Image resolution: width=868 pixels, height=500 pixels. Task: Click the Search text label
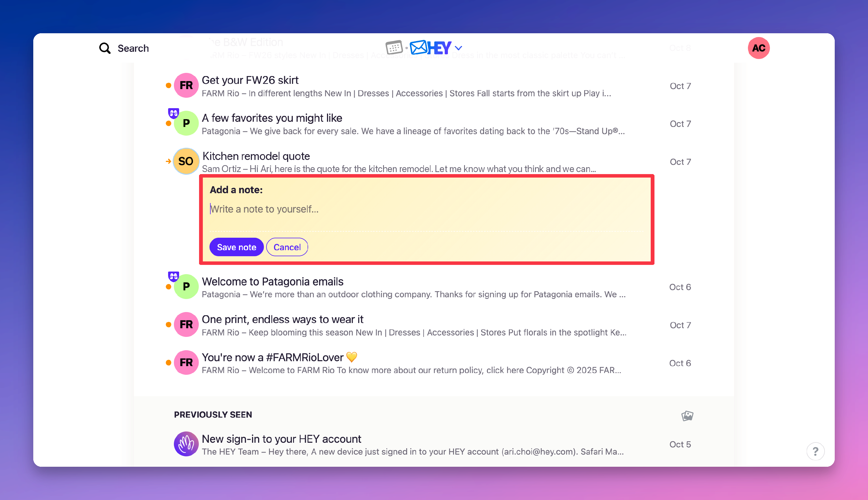click(x=133, y=48)
